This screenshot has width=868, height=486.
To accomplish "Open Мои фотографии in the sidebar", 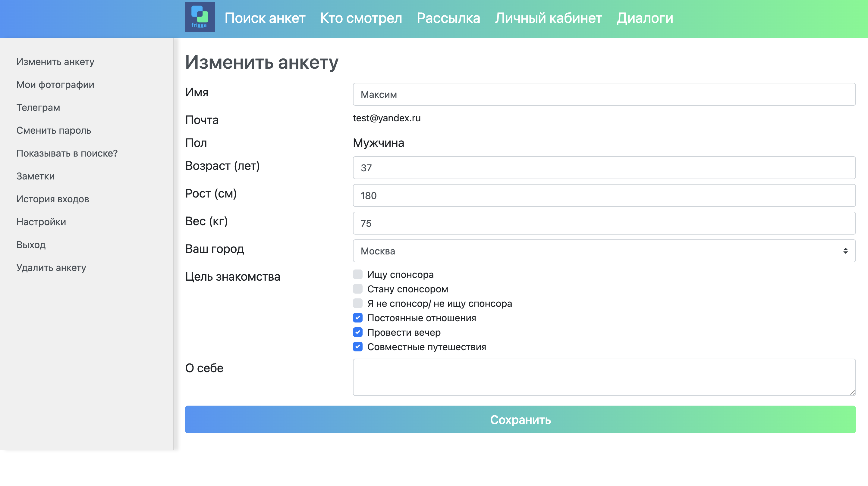I will [55, 85].
